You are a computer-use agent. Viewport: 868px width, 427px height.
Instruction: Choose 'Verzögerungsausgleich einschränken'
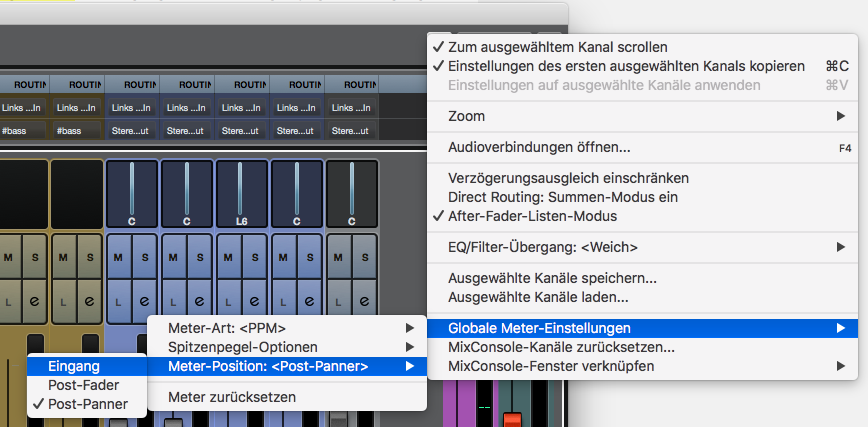[642, 178]
